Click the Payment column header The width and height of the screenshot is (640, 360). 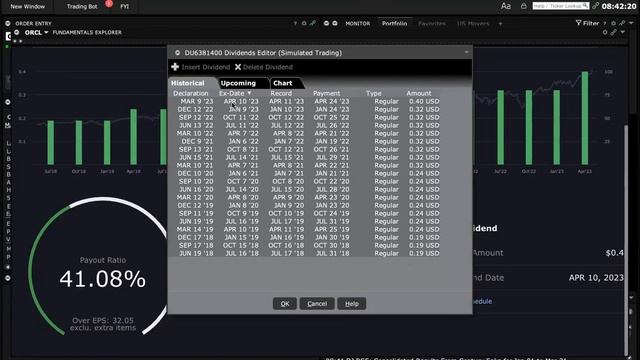click(x=327, y=93)
